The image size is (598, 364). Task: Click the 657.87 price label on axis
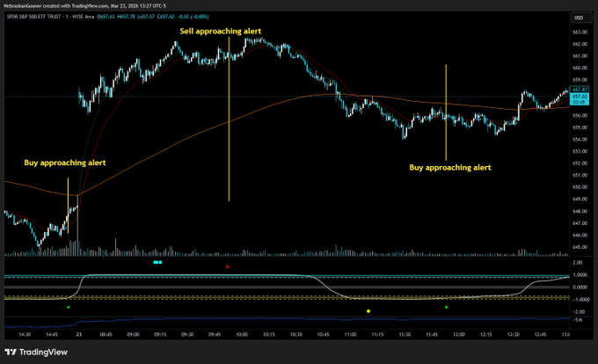tap(580, 90)
